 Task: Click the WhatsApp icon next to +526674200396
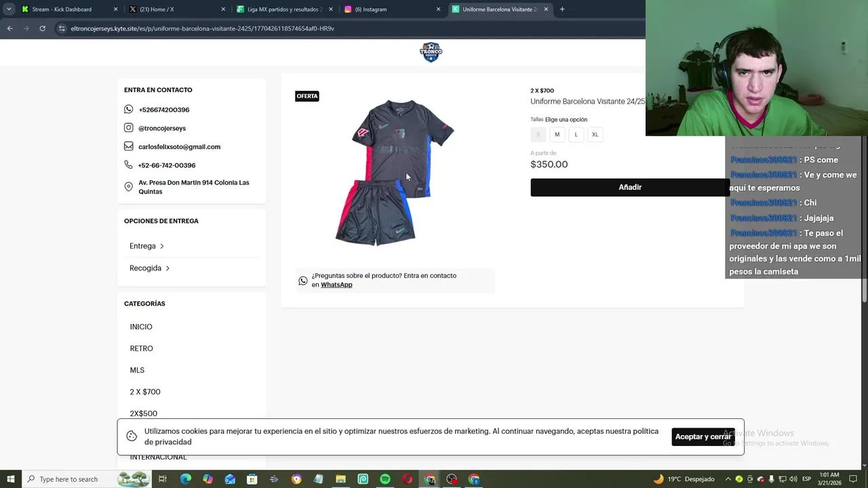129,109
